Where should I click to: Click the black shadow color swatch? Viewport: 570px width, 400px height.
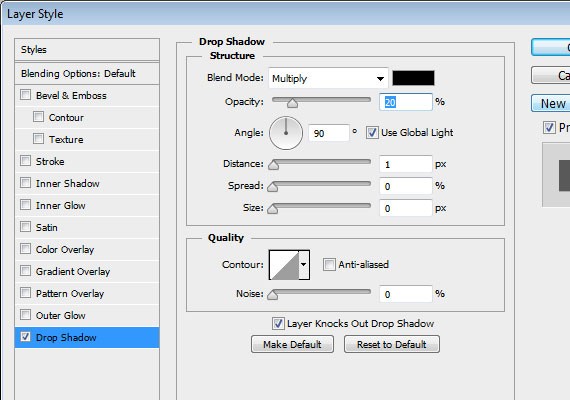(413, 78)
